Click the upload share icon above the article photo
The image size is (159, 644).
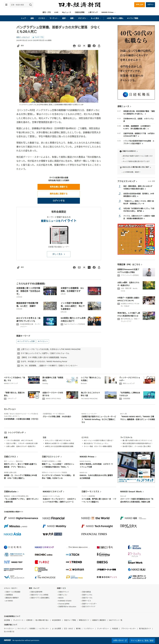point(99,46)
